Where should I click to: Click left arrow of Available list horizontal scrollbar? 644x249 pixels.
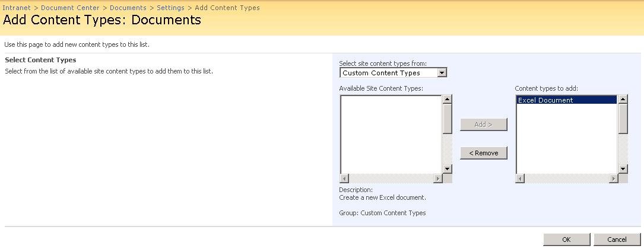(x=345, y=178)
